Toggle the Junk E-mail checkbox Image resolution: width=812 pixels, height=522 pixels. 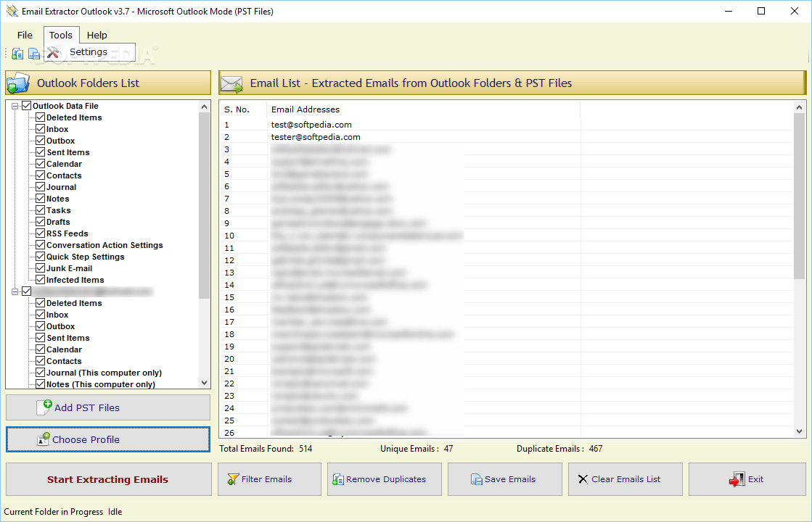pos(40,268)
